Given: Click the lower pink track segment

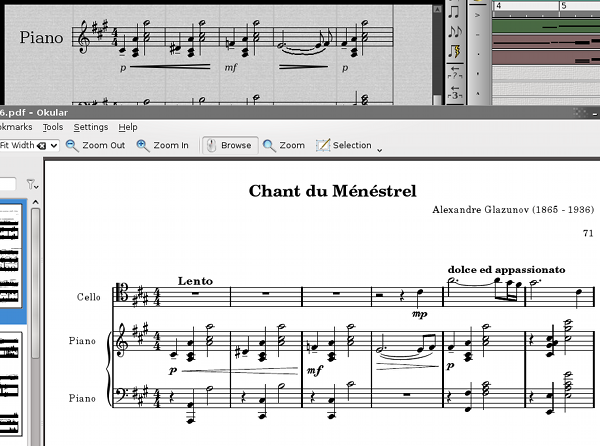Looking at the screenshot, I should [x=546, y=57].
